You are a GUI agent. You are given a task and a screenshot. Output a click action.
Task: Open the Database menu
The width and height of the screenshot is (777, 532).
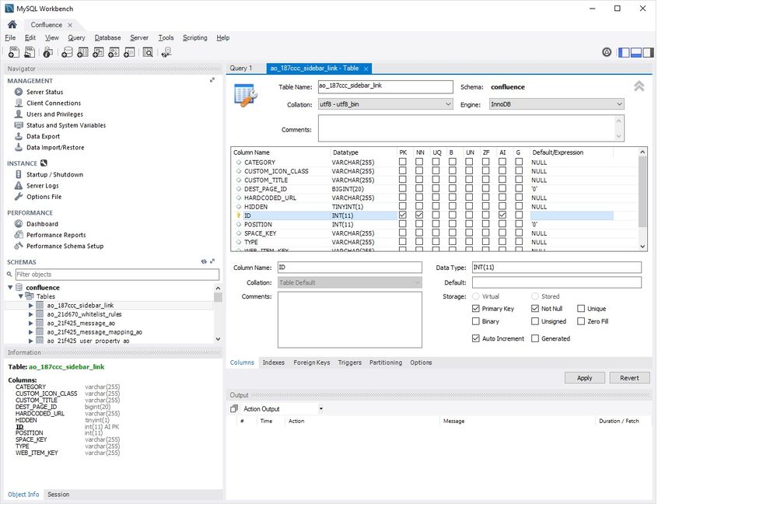(107, 37)
